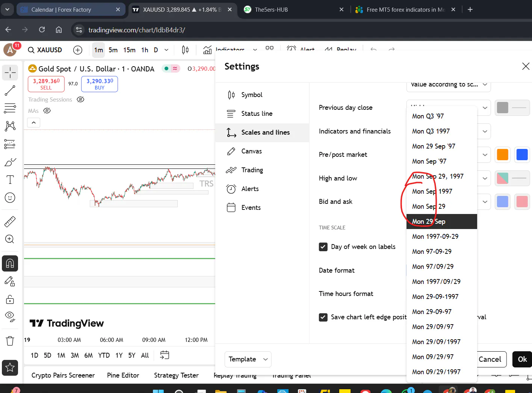The height and width of the screenshot is (393, 532).
Task: Click the chart undo arrow
Action: 373,50
